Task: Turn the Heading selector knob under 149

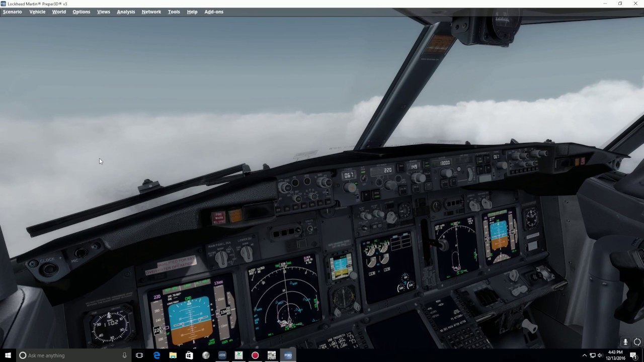Action: pos(418,177)
